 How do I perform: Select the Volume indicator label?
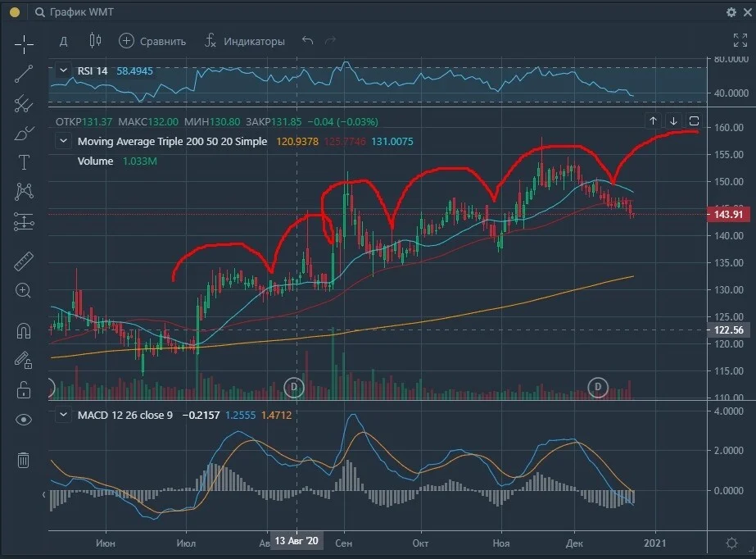[96, 161]
